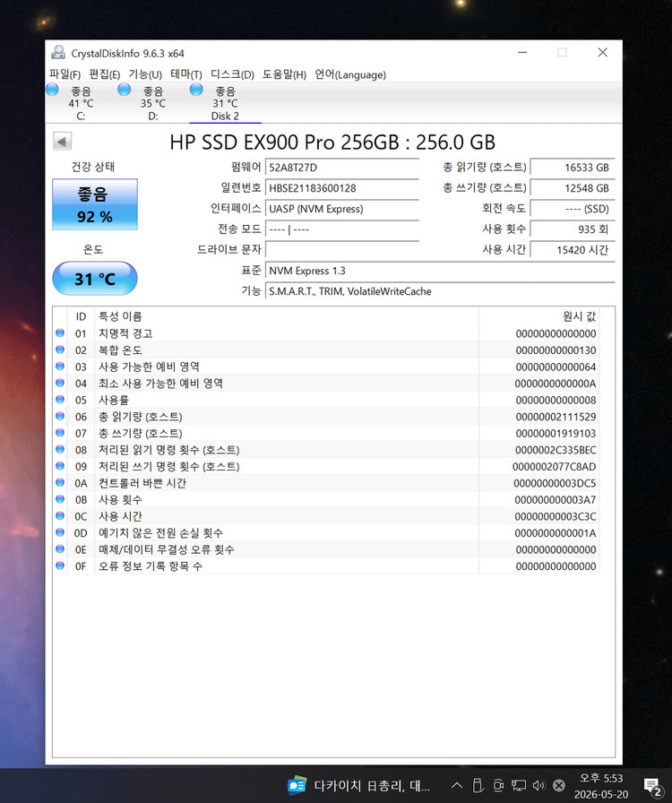Click raw value 0000000000130 in 복합 온도 row
The image size is (672, 803).
click(556, 350)
